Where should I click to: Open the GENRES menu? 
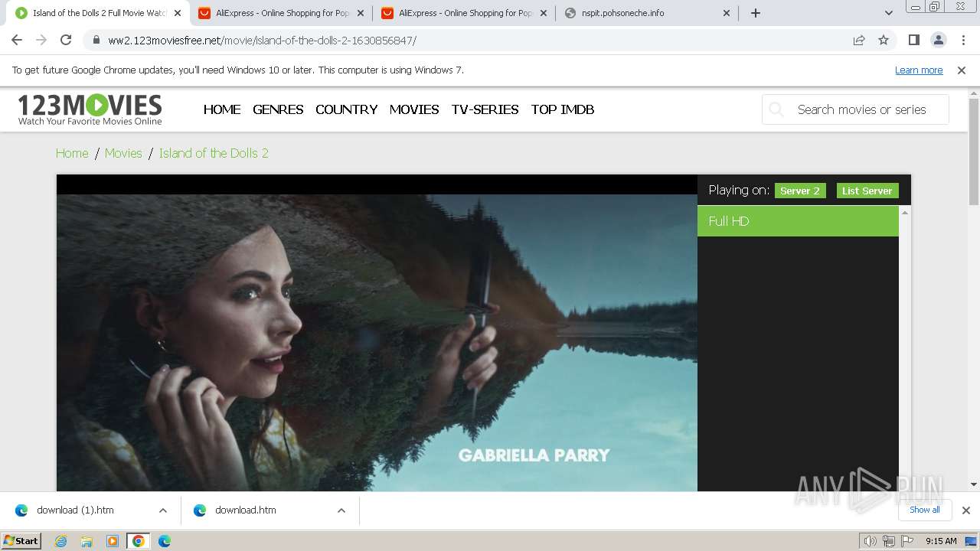pyautogui.click(x=278, y=109)
